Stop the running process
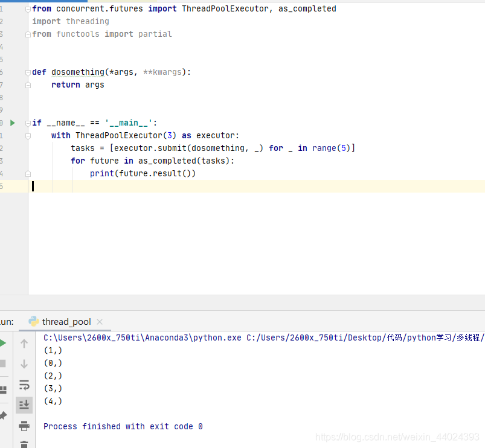 point(2,363)
